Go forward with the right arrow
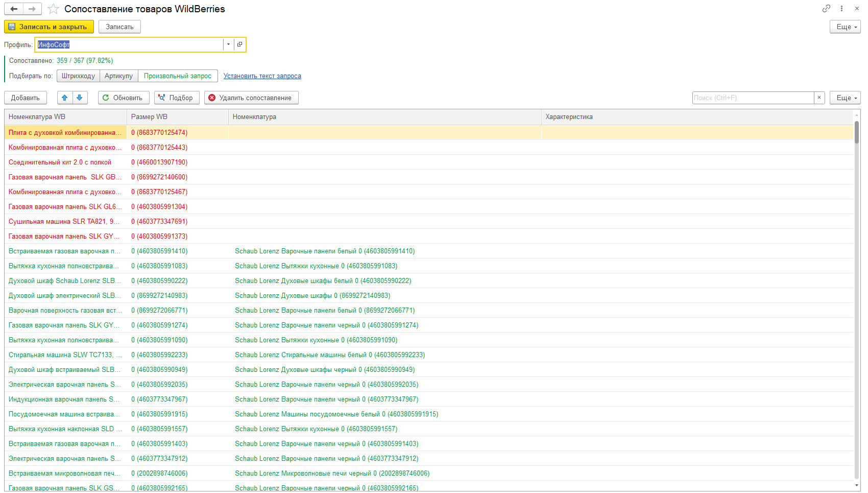Viewport: 868px width, 493px height. pyautogui.click(x=32, y=9)
